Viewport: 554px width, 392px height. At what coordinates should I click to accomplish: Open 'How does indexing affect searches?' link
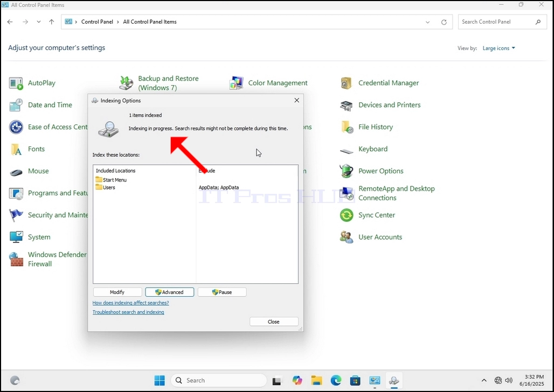pos(131,303)
